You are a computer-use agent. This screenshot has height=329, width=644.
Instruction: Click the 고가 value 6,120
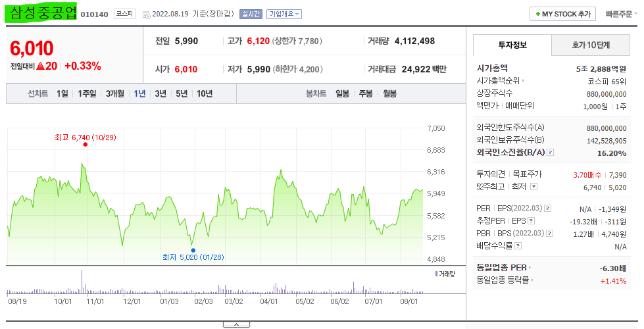(x=259, y=41)
